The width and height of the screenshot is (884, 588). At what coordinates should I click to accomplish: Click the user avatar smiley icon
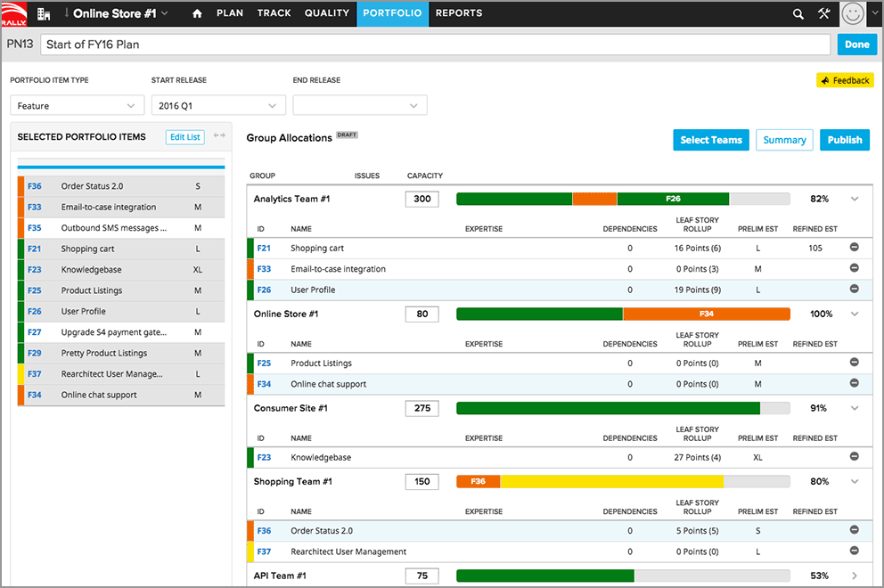[x=854, y=13]
